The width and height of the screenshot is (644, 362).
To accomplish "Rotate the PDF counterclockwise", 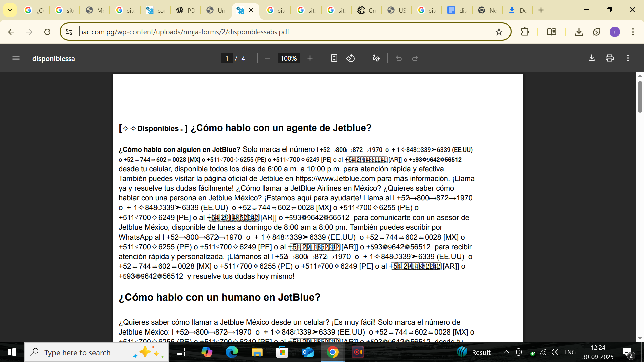I will (x=351, y=58).
